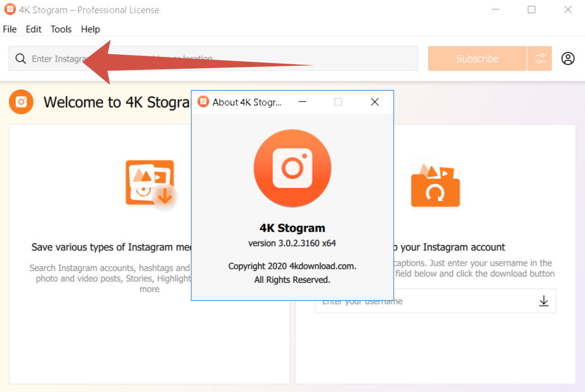
Task: Open the Edit menu
Action: pos(33,29)
